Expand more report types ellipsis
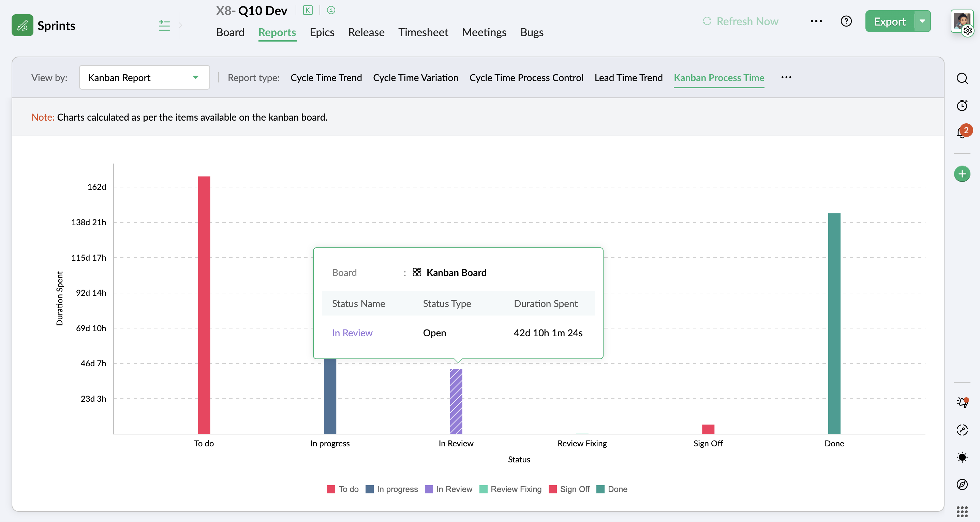Screen dimensions: 980x522 coord(786,78)
